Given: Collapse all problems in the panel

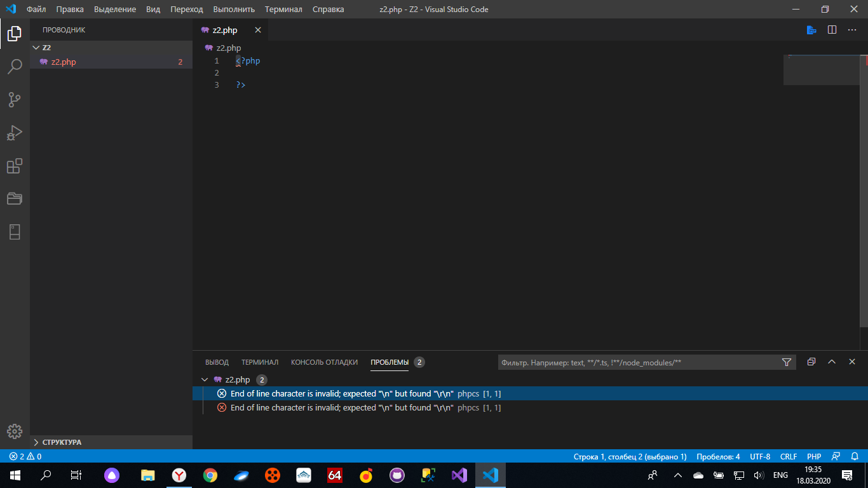Looking at the screenshot, I should pos(811,362).
